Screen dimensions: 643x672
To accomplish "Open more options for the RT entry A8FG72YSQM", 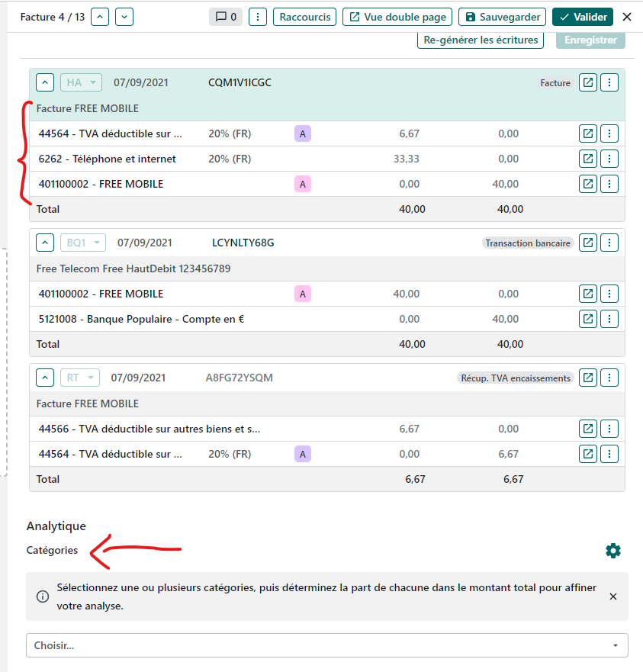I will (x=609, y=378).
